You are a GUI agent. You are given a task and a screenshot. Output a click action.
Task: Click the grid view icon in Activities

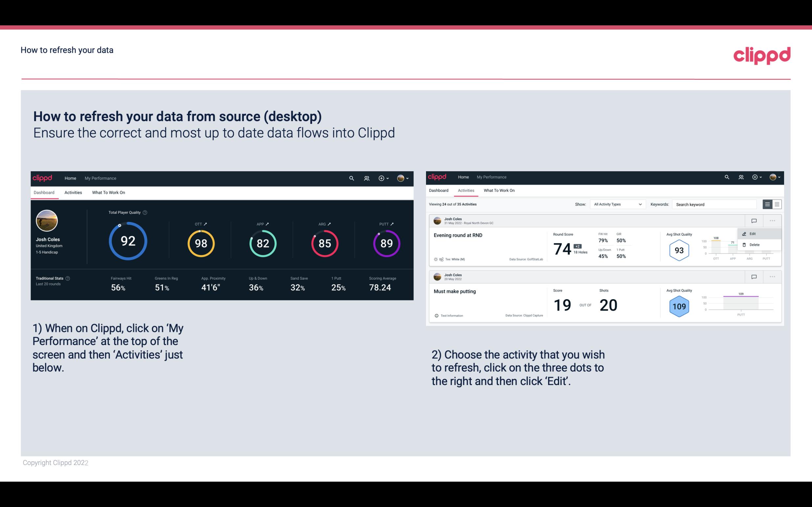coord(776,204)
